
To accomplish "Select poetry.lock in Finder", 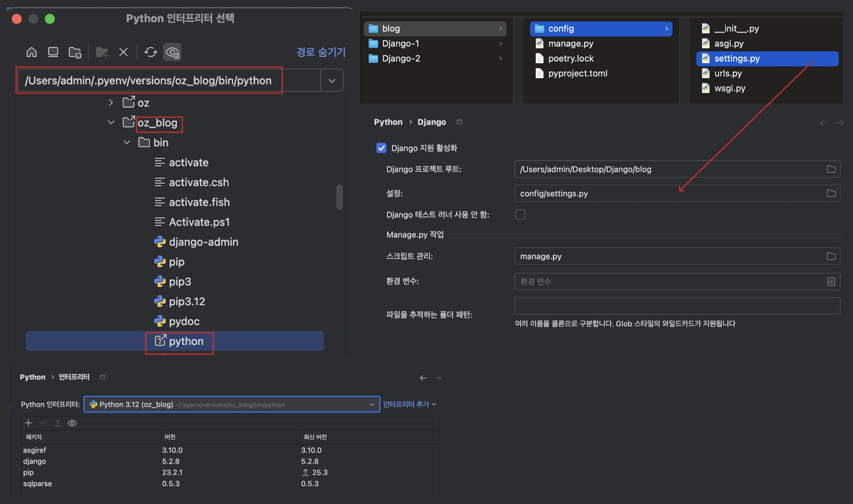I will coord(601,59).
